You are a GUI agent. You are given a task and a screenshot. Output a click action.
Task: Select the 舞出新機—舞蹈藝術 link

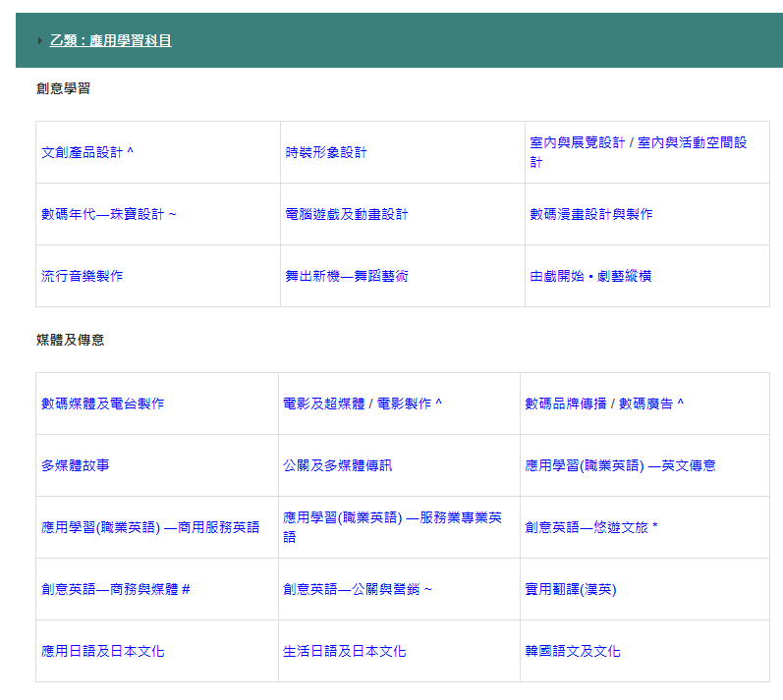pyautogui.click(x=347, y=276)
